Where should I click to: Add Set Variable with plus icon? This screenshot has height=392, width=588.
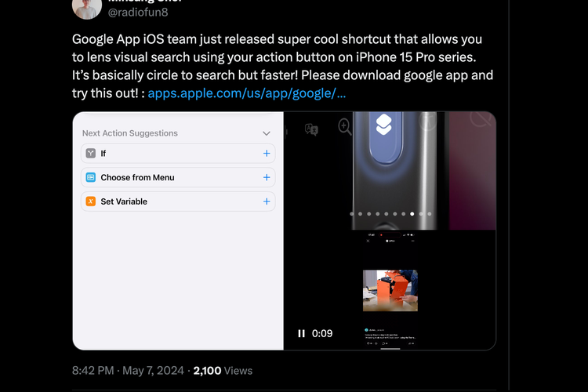click(x=267, y=201)
